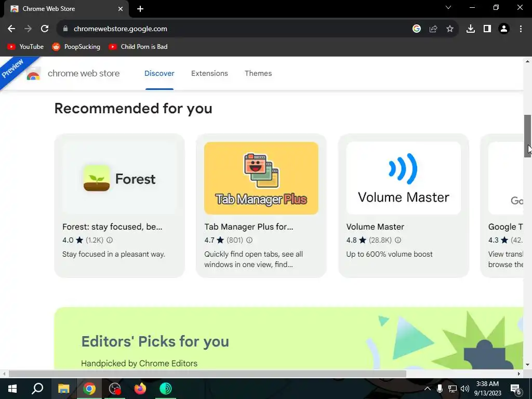532x399 pixels.
Task: Open Chrome's three-dot menu
Action: tap(521, 29)
